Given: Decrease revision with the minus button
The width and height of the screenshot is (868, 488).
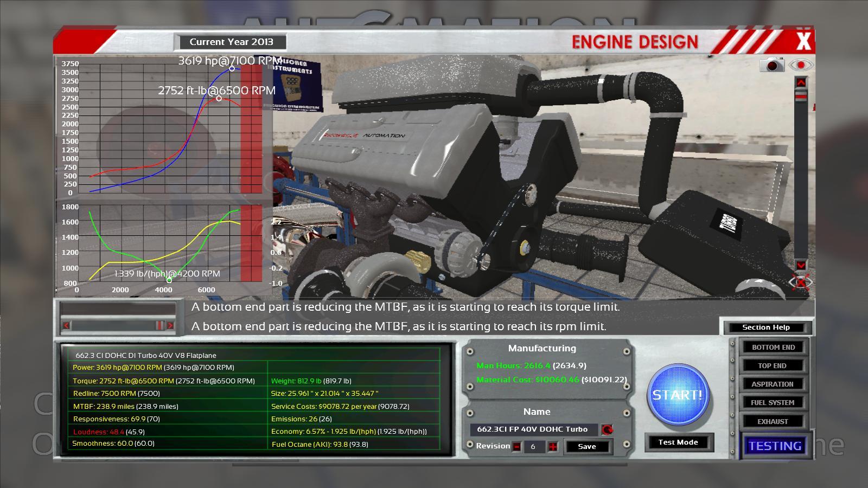Looking at the screenshot, I should pos(516,447).
